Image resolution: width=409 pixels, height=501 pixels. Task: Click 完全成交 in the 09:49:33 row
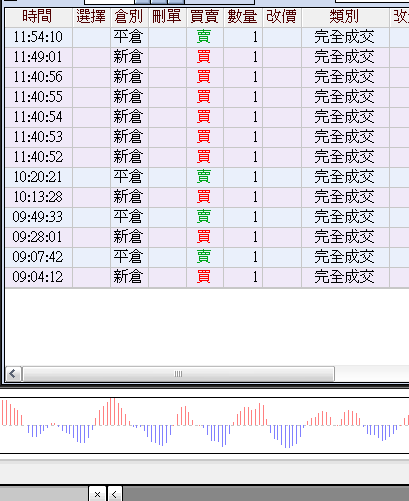pos(344,217)
